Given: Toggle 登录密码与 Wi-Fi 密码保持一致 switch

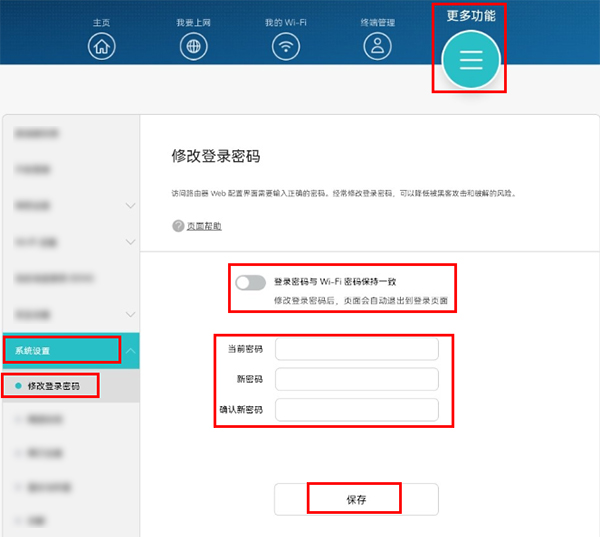Looking at the screenshot, I should pyautogui.click(x=251, y=283).
